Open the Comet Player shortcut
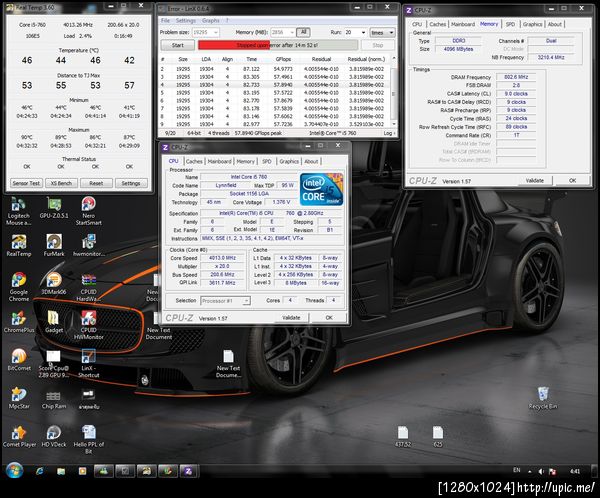 19,437
